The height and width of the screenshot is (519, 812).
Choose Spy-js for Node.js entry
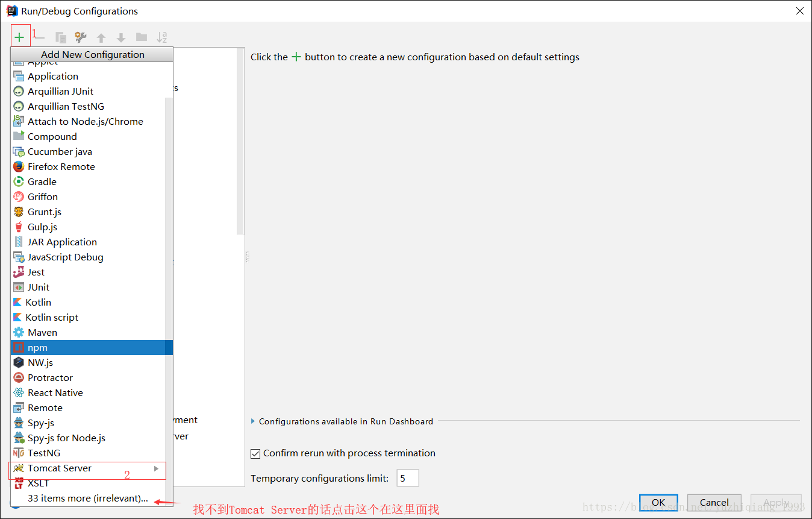point(88,438)
